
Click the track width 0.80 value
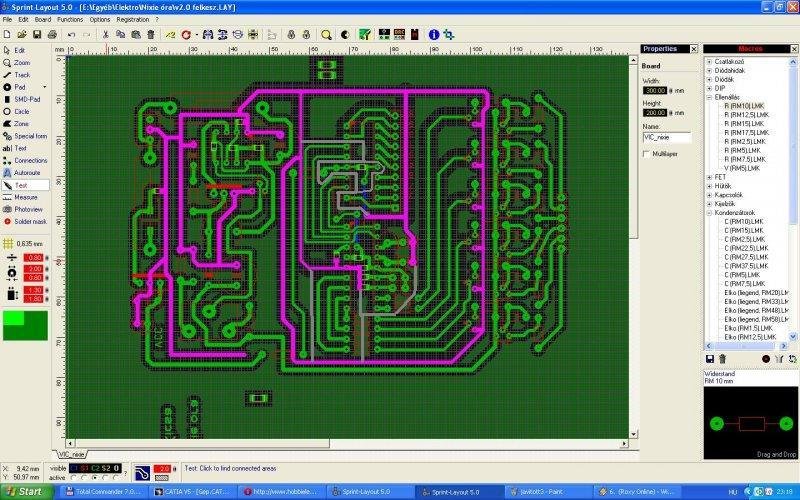(33, 258)
